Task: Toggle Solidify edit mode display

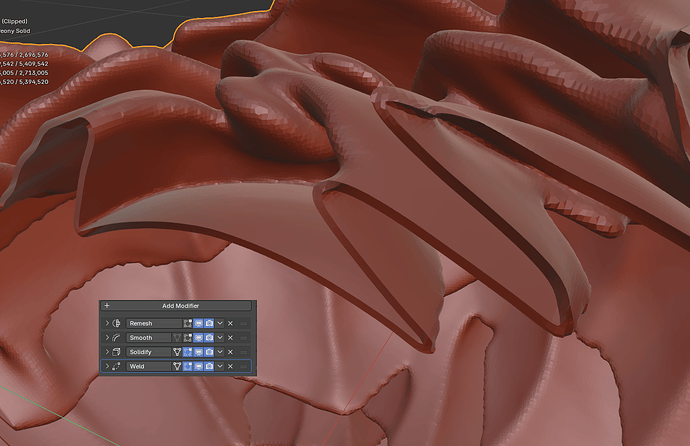Action: pyautogui.click(x=187, y=352)
